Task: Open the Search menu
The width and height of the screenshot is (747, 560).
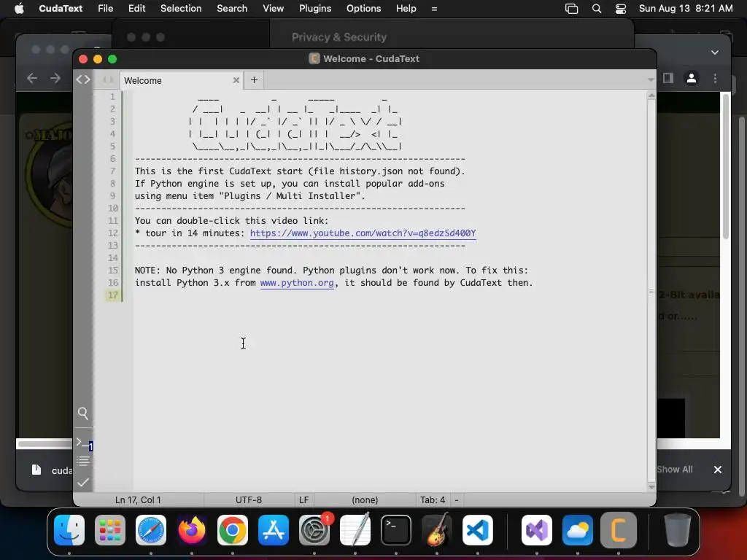Action: click(232, 9)
